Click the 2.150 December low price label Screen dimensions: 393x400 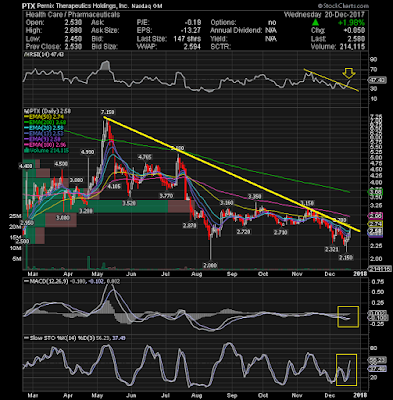tap(346, 258)
